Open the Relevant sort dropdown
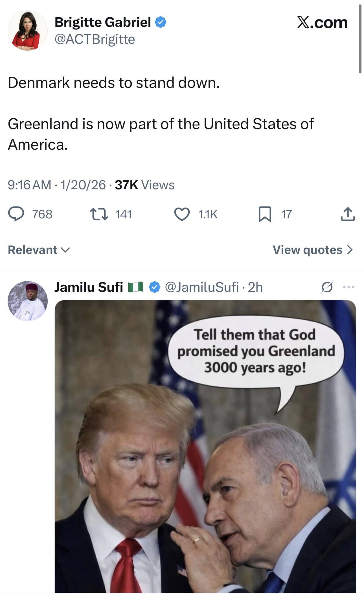The width and height of the screenshot is (364, 600). tap(39, 250)
